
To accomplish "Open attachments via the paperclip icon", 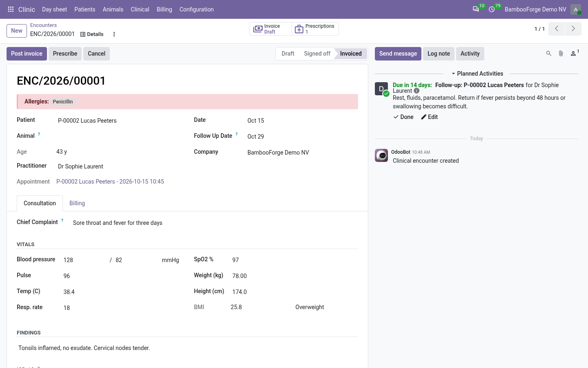I will coord(561,54).
